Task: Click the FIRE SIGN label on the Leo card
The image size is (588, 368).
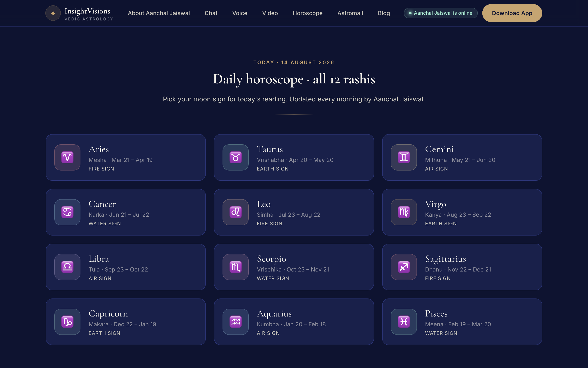Action: tap(269, 223)
